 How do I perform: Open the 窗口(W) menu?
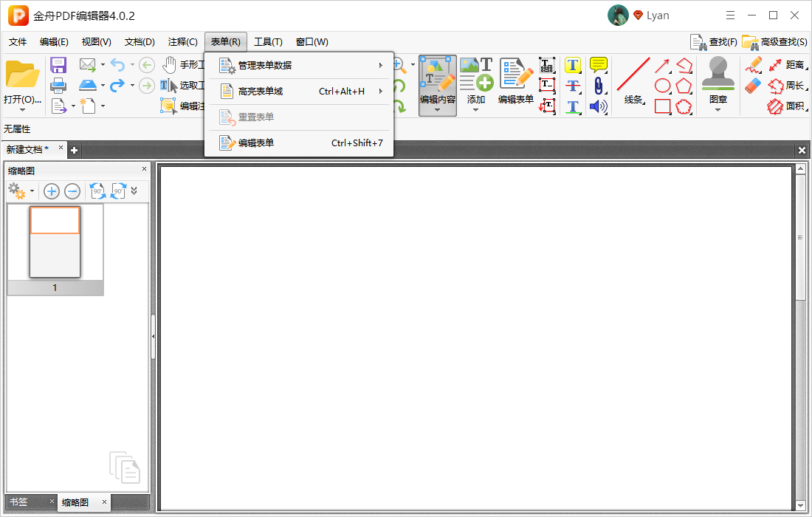click(312, 42)
